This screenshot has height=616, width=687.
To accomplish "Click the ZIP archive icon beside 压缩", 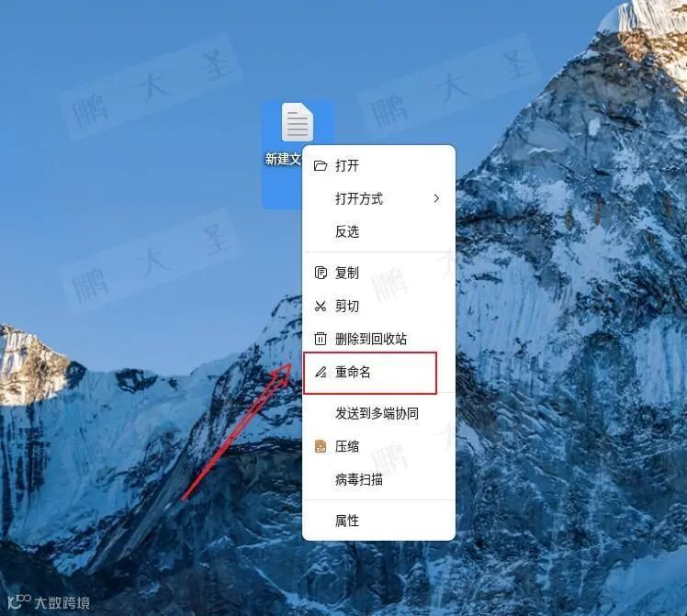I will coord(321,446).
